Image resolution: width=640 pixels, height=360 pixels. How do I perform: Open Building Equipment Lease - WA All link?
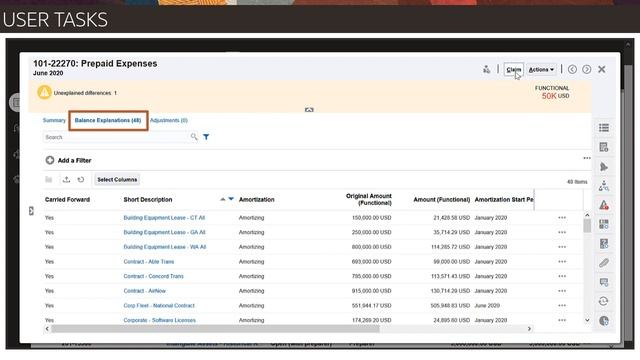point(164,247)
